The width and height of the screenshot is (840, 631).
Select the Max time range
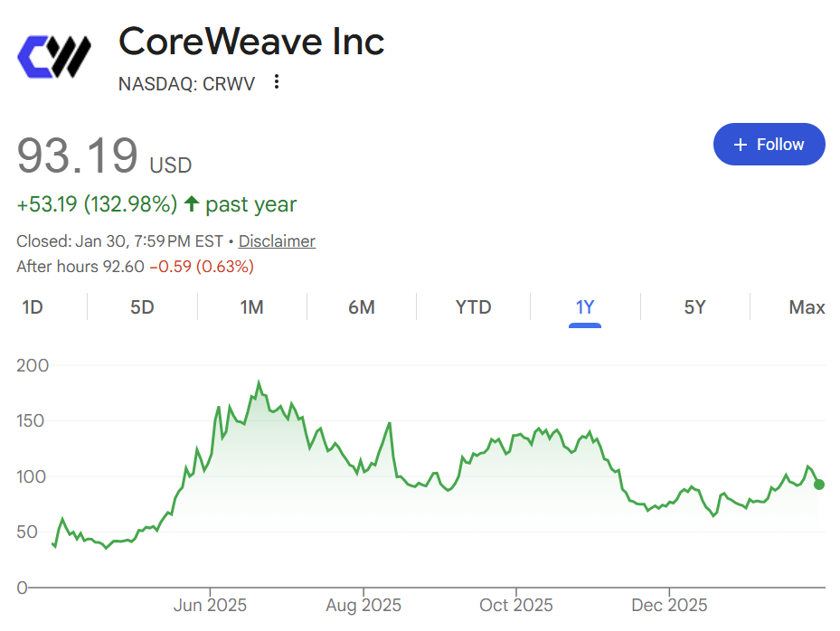coord(807,307)
